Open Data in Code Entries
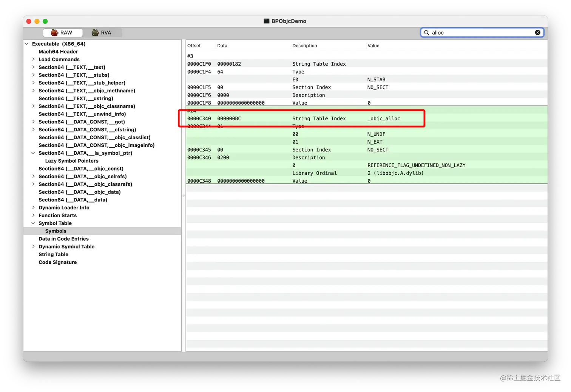 [x=63, y=239]
